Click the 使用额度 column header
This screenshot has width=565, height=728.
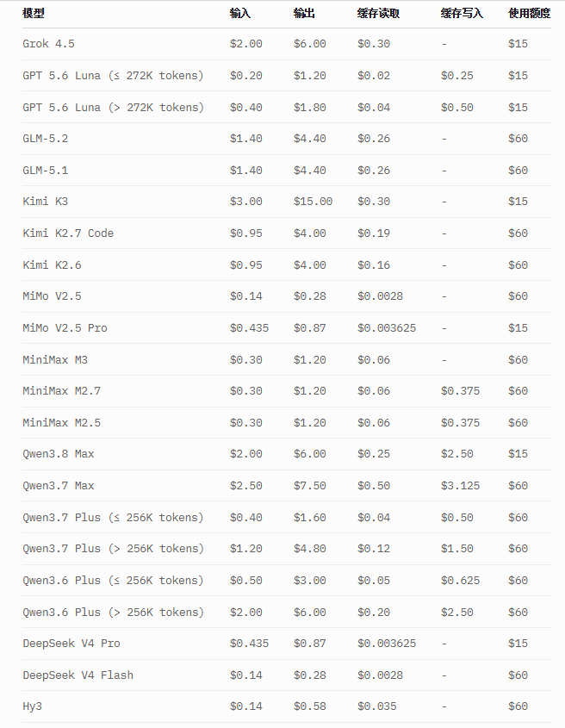coord(529,14)
